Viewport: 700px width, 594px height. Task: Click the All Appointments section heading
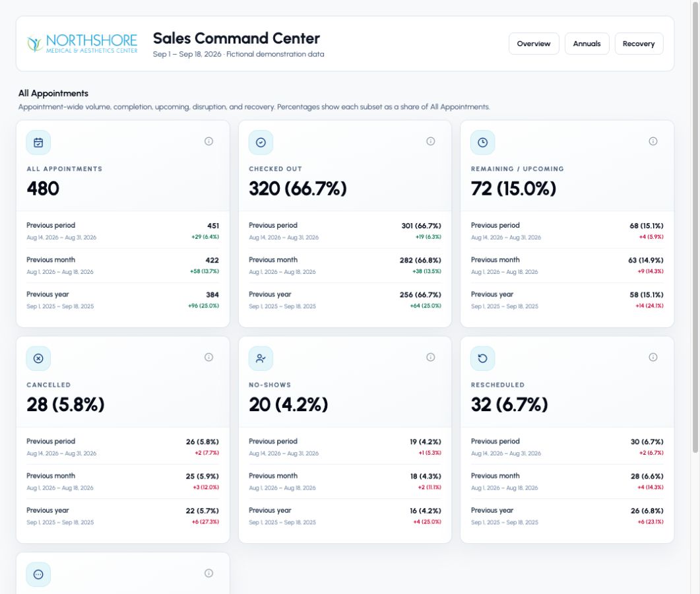click(x=53, y=93)
